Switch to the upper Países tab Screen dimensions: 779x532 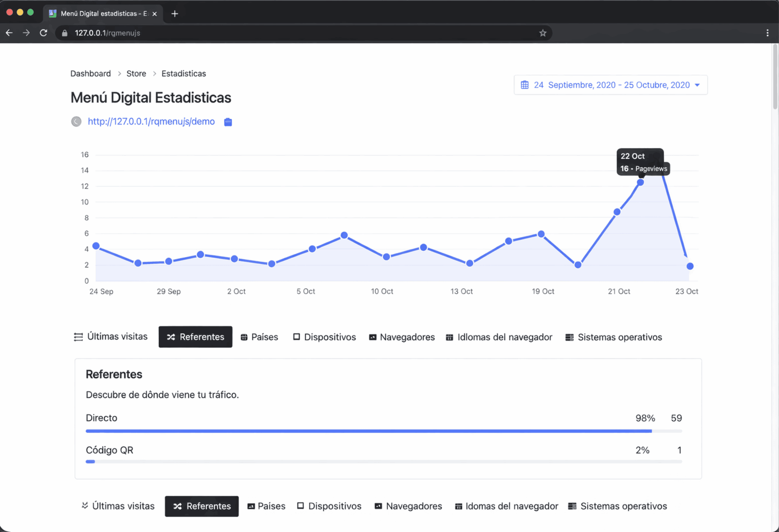click(x=260, y=337)
